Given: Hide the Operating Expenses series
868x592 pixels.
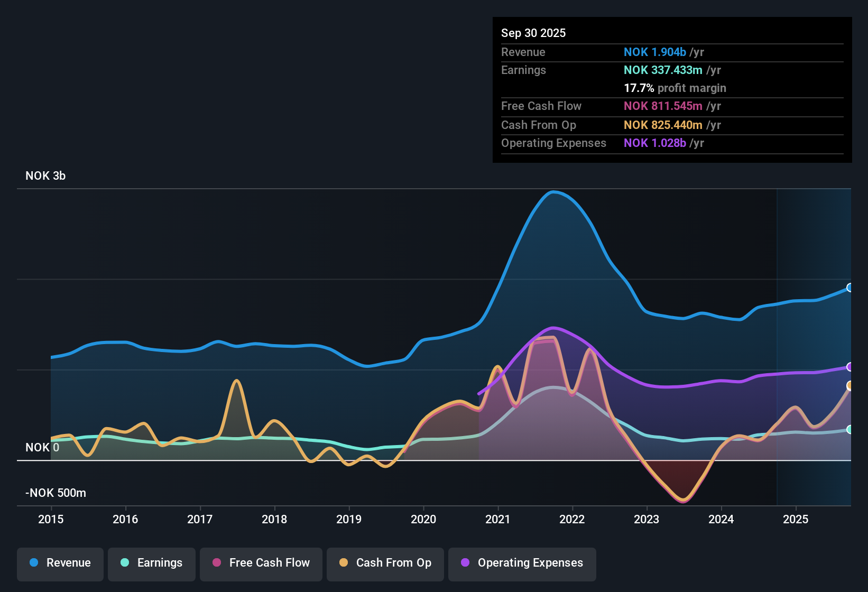Looking at the screenshot, I should point(522,563).
